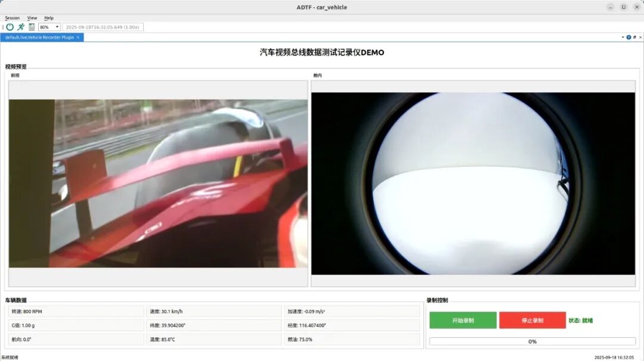
Task: Click the 纬度: 39.904200° value
Action: 213,325
